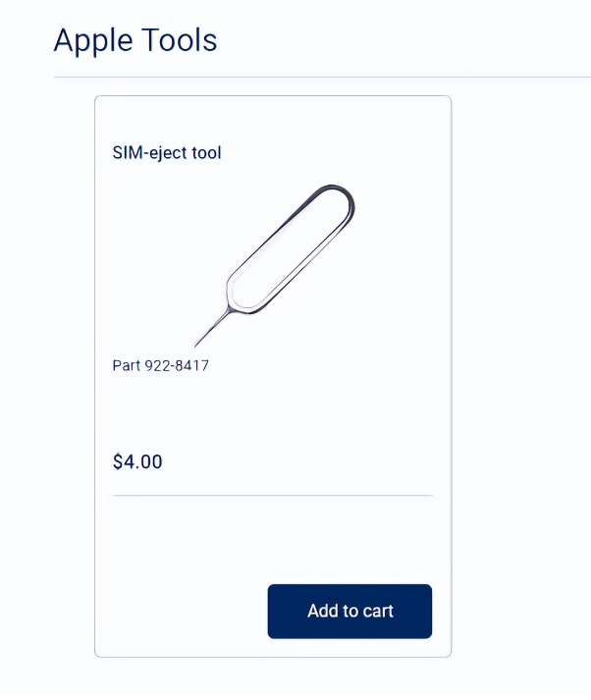Click the dollar sign in the price
The image size is (591, 700).
point(118,461)
